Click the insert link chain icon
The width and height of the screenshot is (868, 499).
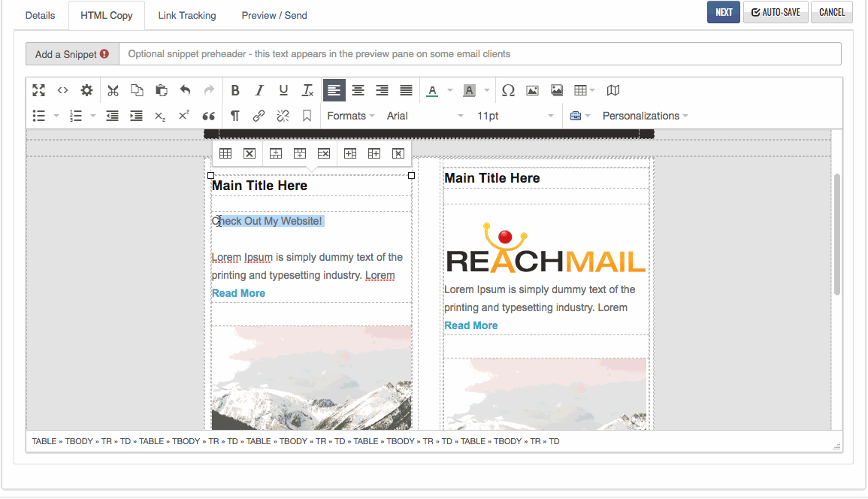259,116
